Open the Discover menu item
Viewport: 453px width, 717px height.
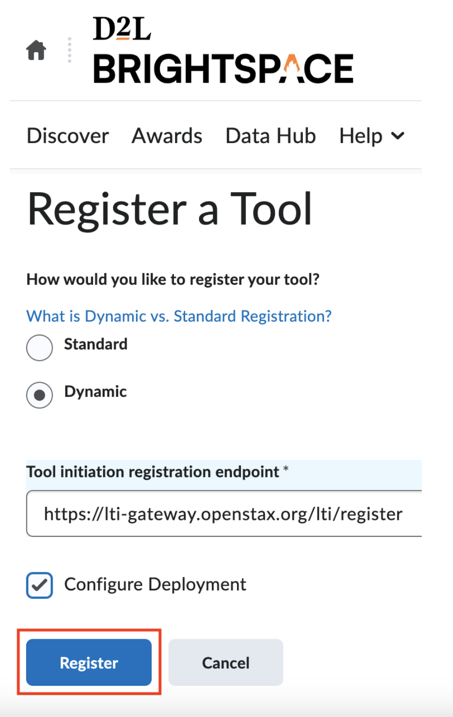click(x=68, y=136)
